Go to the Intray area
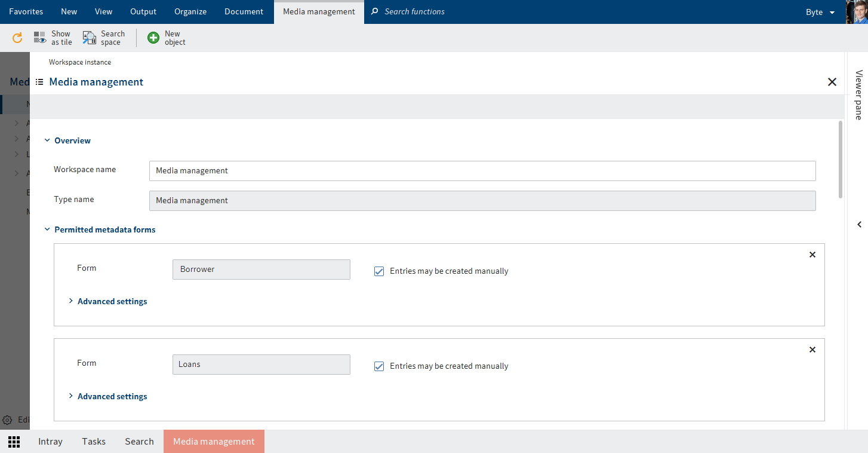The height and width of the screenshot is (453, 868). coord(50,442)
